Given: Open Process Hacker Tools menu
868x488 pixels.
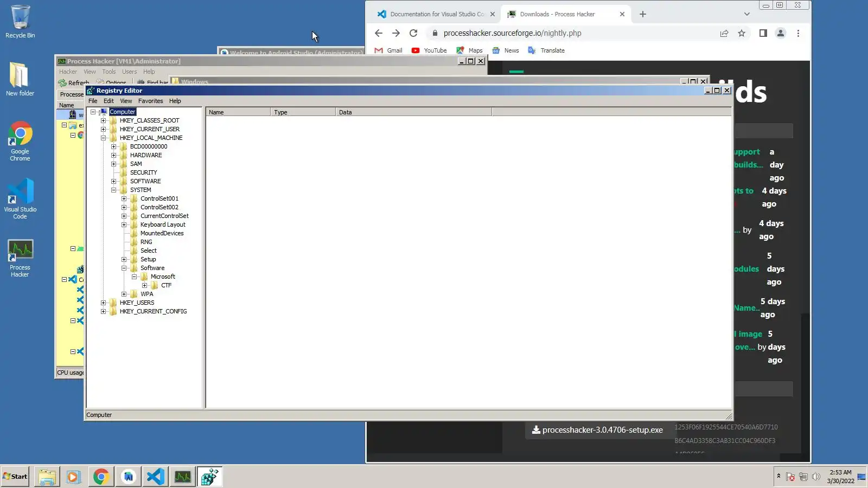Looking at the screenshot, I should [108, 72].
